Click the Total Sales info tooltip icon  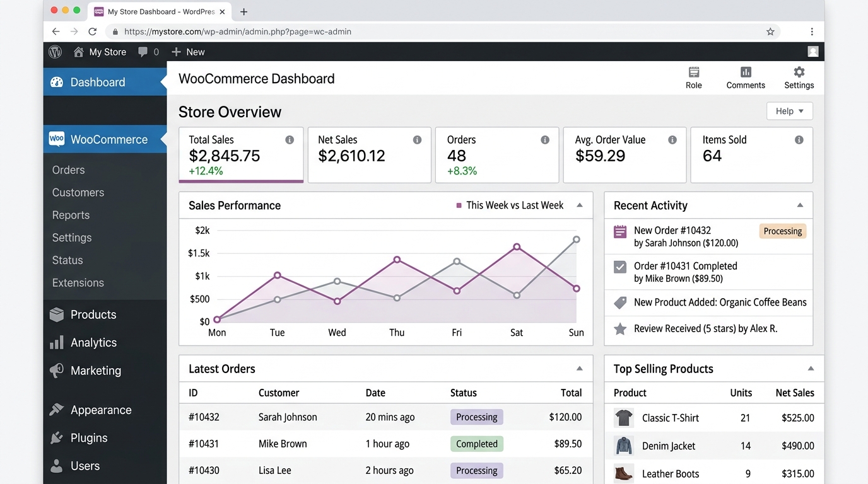(290, 139)
